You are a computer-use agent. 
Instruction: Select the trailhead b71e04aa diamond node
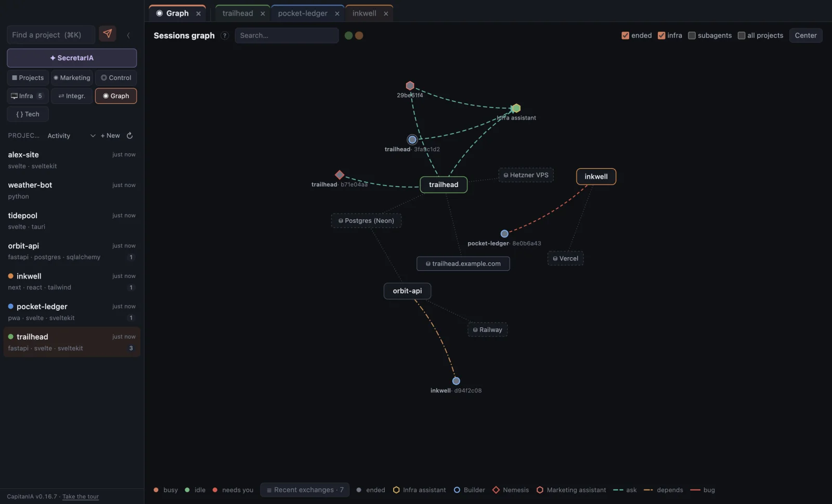(x=340, y=175)
